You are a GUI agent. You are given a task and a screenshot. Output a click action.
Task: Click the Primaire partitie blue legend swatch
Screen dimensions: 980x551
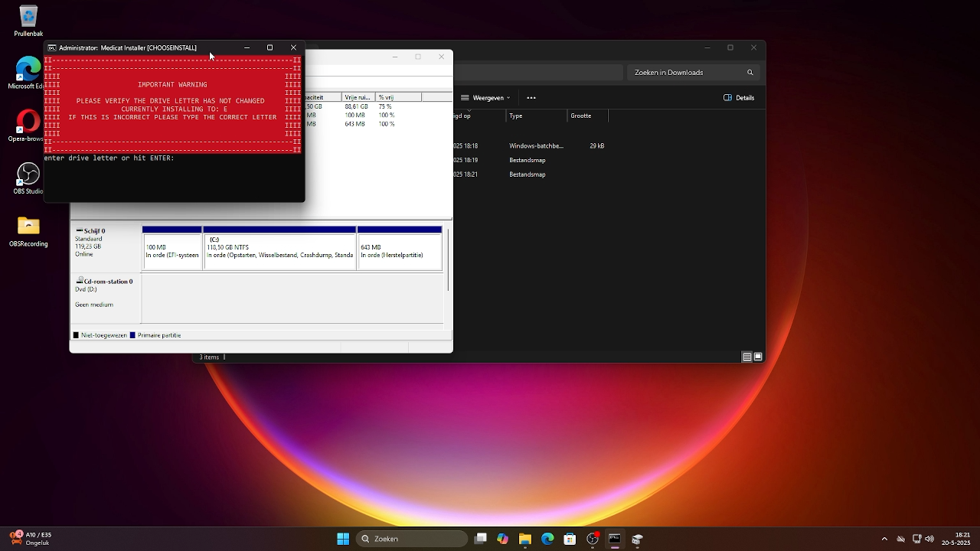click(132, 335)
